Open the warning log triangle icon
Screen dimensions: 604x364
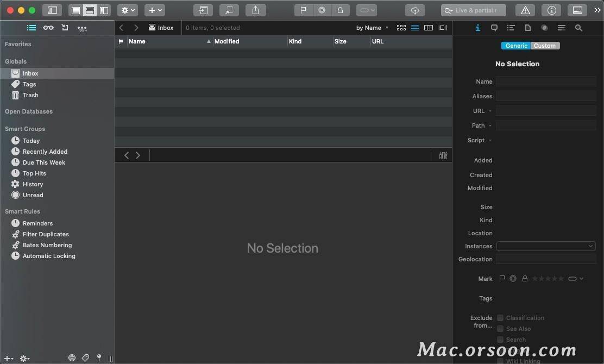[525, 10]
